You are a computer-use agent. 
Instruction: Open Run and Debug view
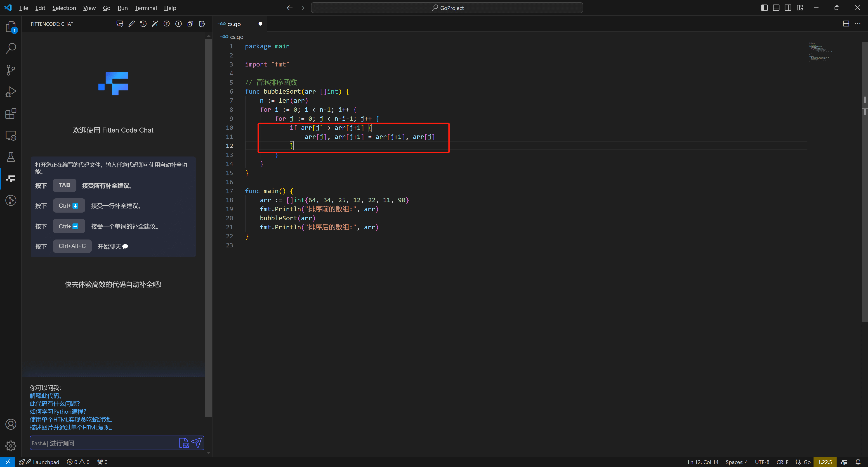coord(11,92)
